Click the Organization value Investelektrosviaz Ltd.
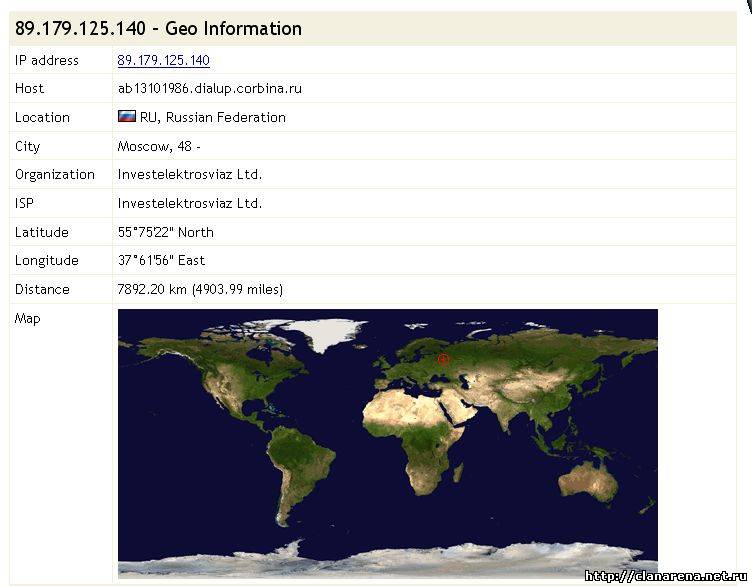The width and height of the screenshot is (752, 586). (x=189, y=174)
